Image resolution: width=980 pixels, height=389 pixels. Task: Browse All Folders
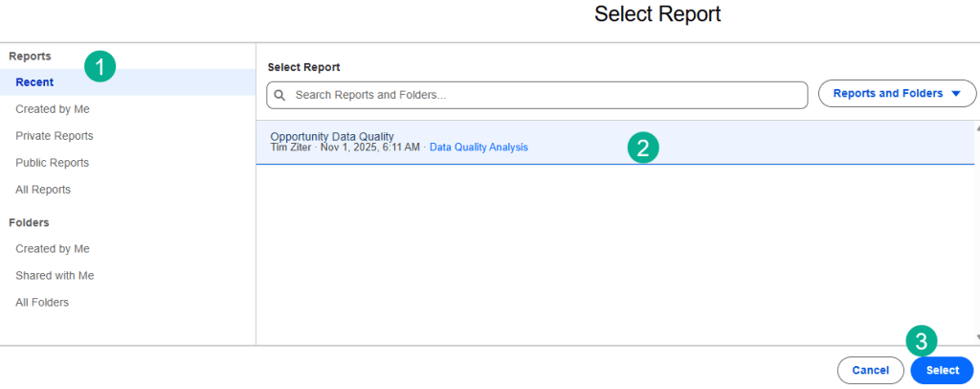[x=42, y=303]
